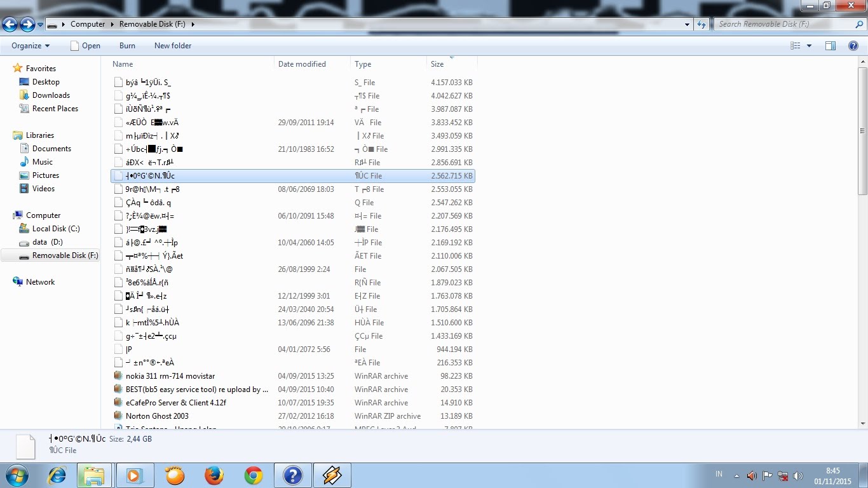Select Norton Ghost 2003 ZIP archive

coord(293,416)
